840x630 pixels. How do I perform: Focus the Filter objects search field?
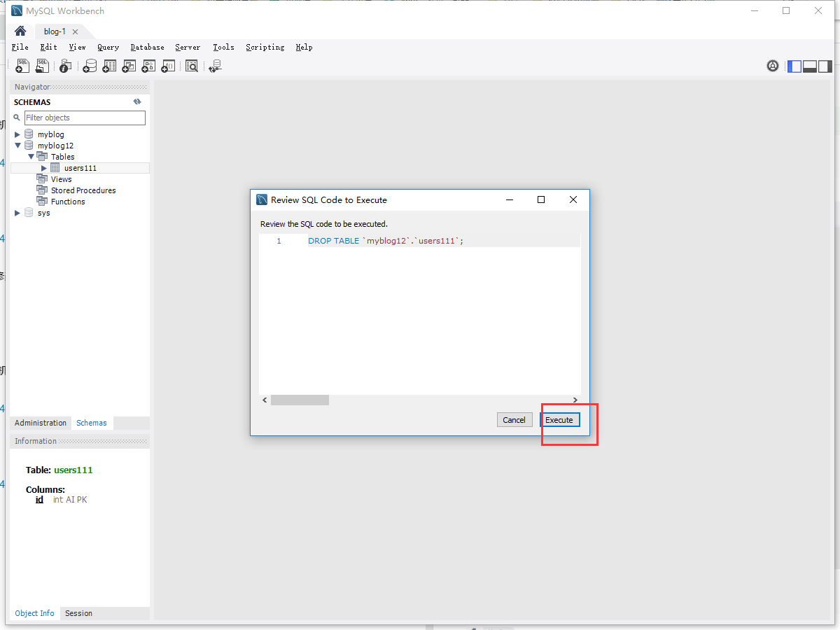click(x=85, y=118)
